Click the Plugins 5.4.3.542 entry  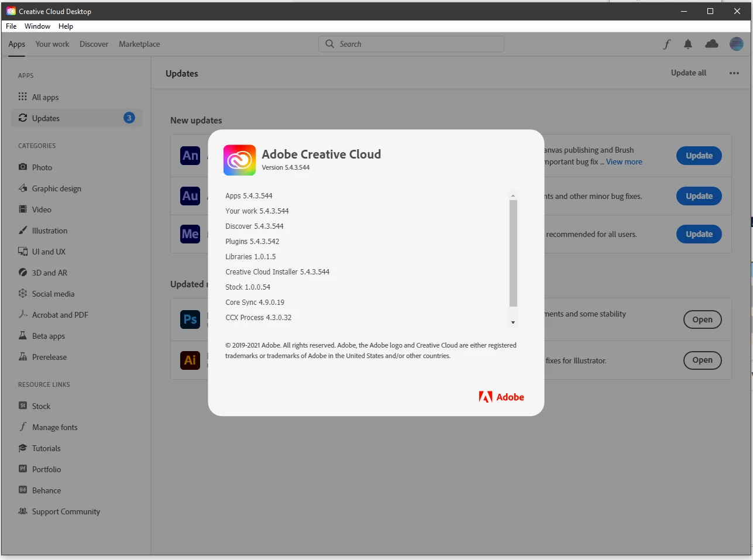coord(252,242)
